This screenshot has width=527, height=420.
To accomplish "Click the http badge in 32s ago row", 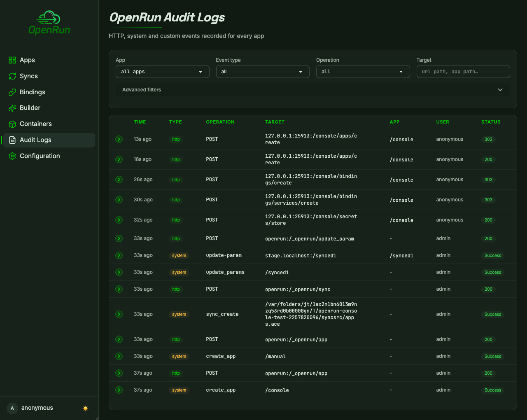I will pos(176,220).
